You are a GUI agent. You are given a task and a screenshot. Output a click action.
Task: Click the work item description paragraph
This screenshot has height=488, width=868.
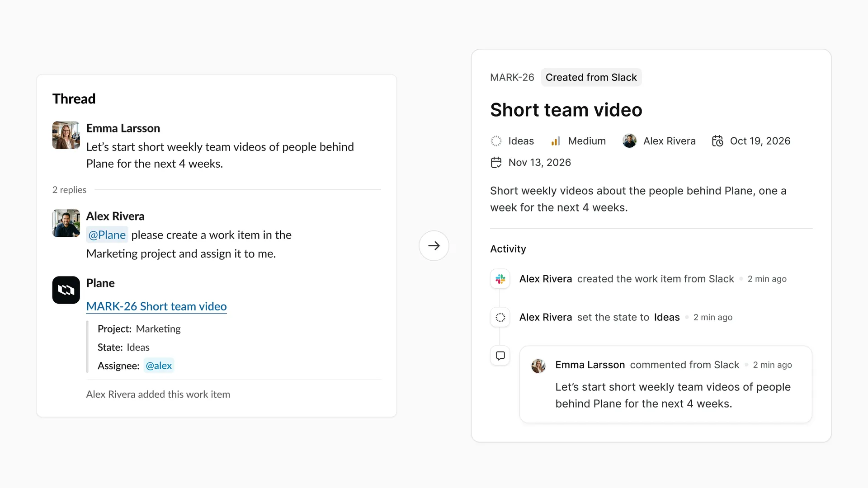[638, 199]
